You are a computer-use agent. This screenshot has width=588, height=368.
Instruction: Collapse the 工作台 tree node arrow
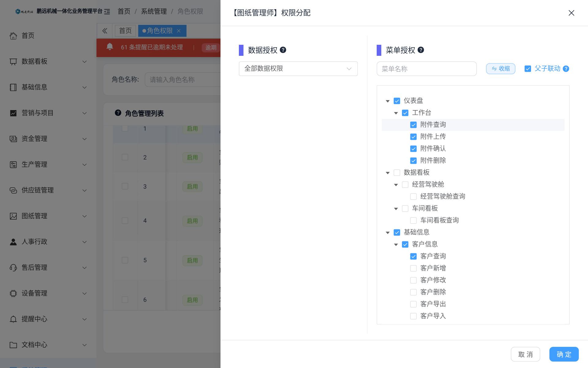pos(396,113)
